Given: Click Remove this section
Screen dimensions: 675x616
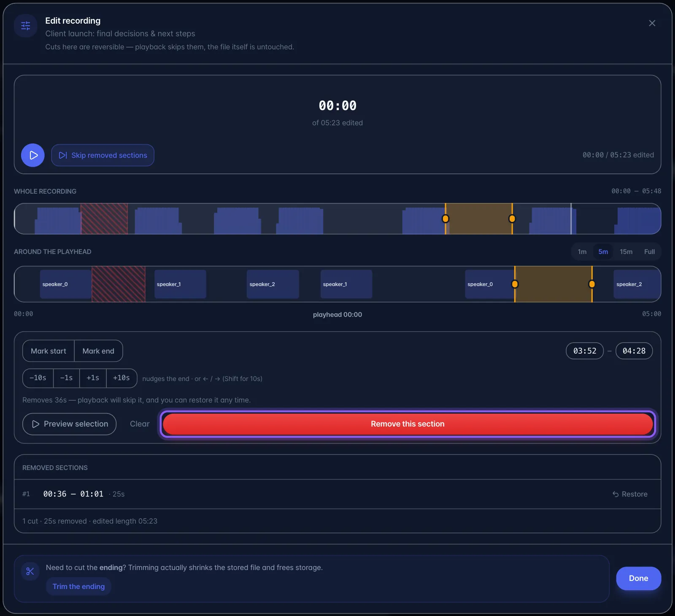Looking at the screenshot, I should pyautogui.click(x=408, y=424).
